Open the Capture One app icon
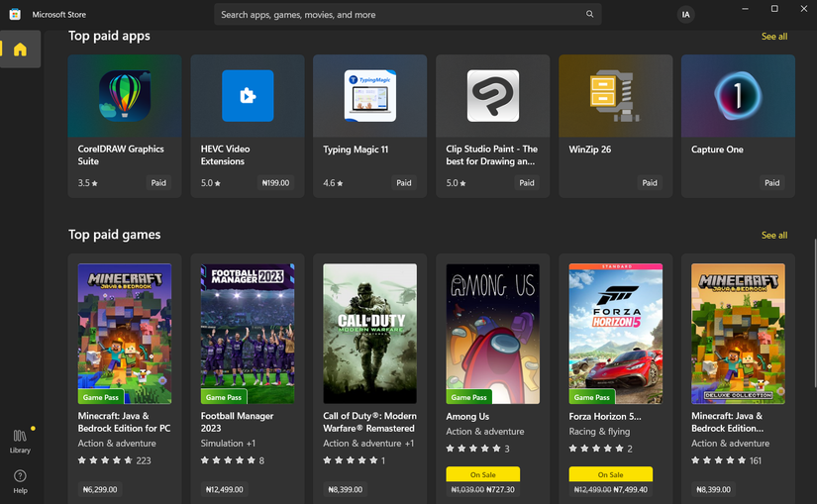The image size is (817, 504). (x=739, y=96)
